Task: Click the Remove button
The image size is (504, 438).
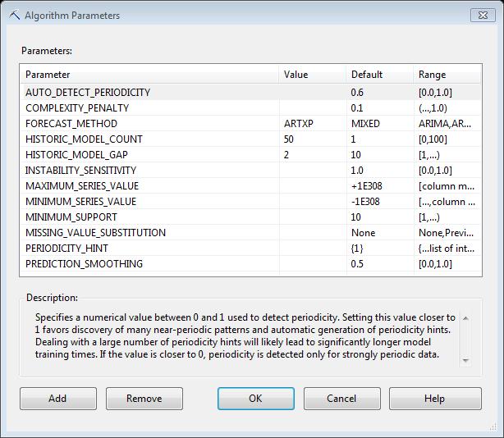Action: tap(144, 399)
